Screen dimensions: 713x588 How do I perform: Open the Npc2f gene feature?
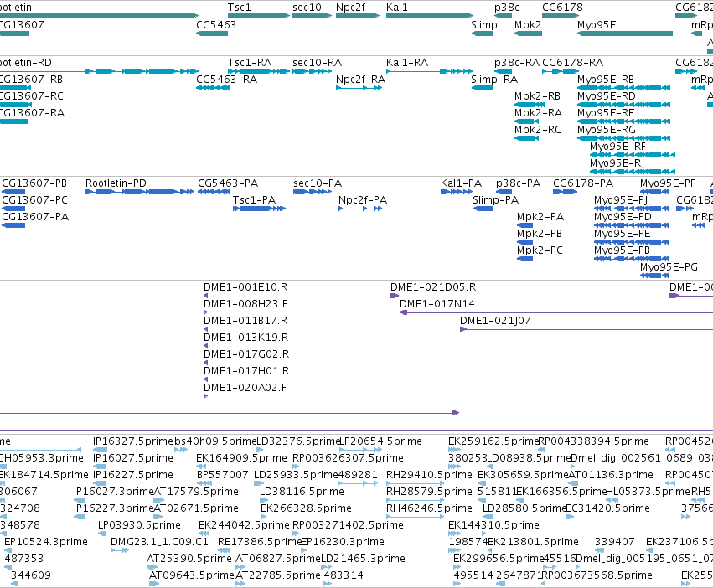pyautogui.click(x=358, y=16)
